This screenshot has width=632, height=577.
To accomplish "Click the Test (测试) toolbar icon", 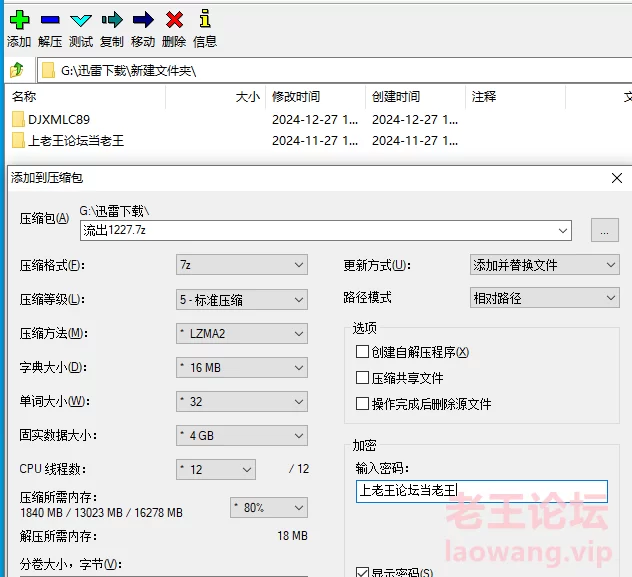I will tap(81, 19).
